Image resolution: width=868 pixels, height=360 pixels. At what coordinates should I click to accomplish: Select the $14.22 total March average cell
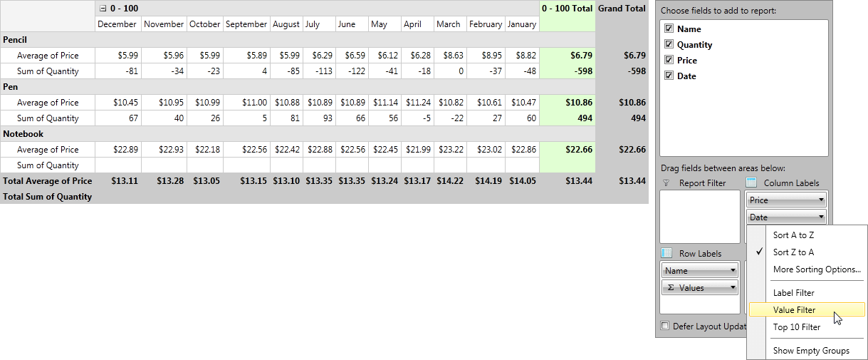pos(450,181)
